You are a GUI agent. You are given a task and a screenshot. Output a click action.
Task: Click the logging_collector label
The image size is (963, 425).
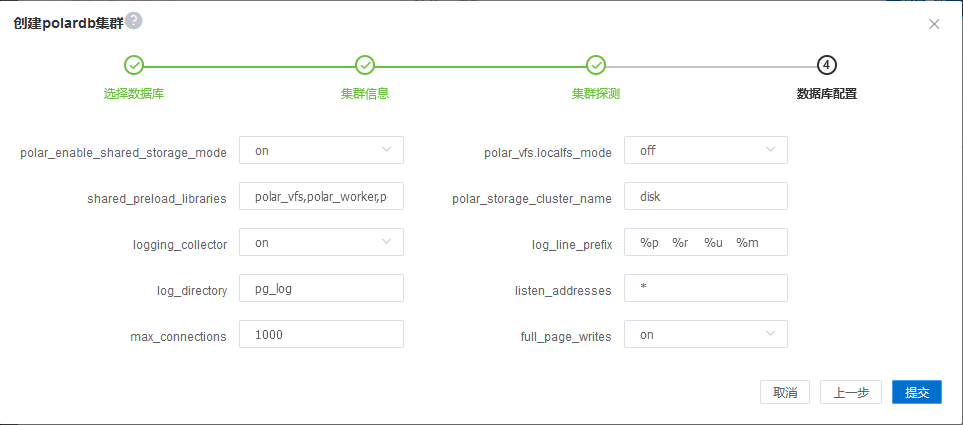coord(180,245)
